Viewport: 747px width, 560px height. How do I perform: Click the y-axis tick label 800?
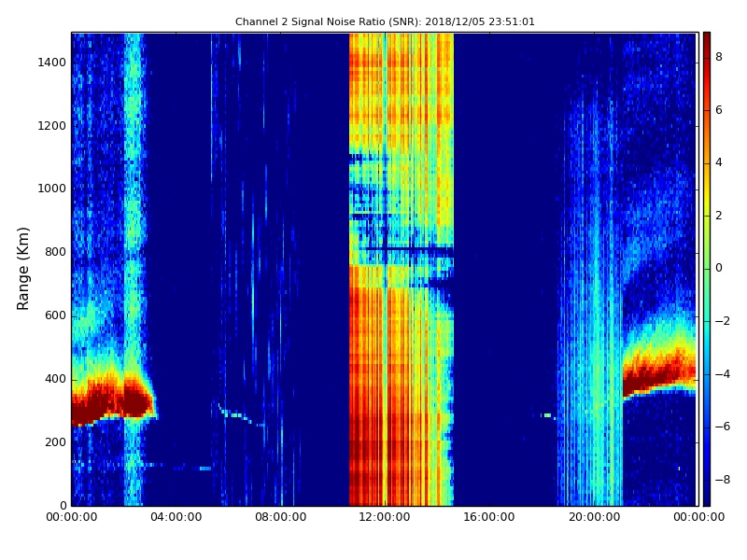56,252
